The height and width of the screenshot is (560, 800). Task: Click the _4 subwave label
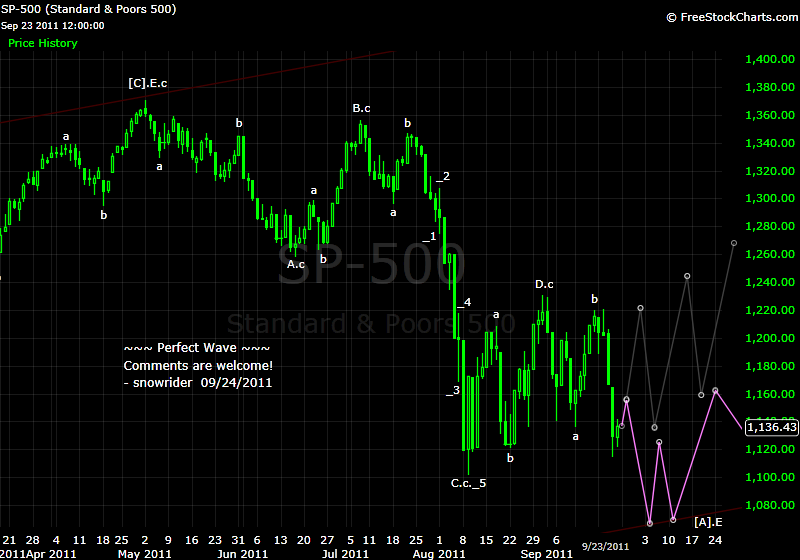(464, 302)
